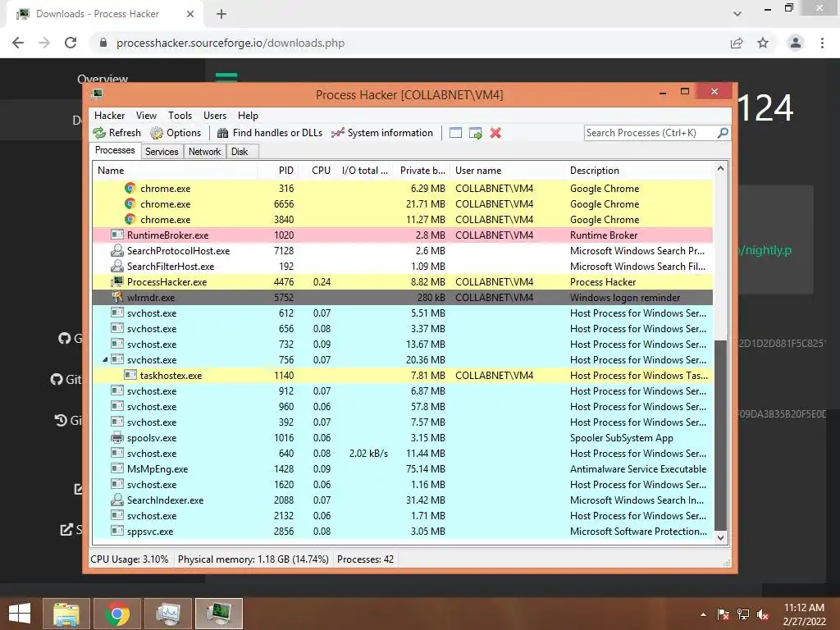Click the process list scrollbar thumb
Viewport: 840px width, 630px height.
point(720,434)
